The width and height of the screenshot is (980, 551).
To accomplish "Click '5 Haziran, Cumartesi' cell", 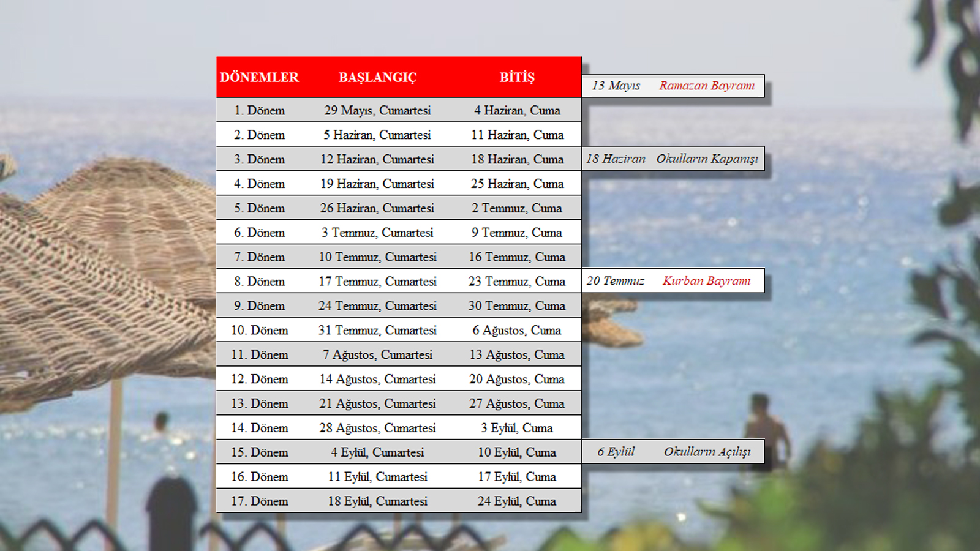I will point(377,135).
